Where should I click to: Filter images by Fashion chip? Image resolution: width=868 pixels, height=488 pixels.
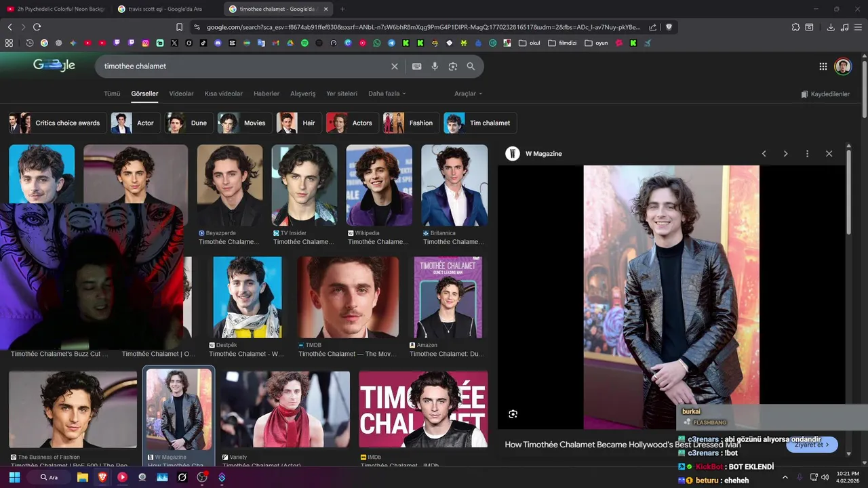411,123
